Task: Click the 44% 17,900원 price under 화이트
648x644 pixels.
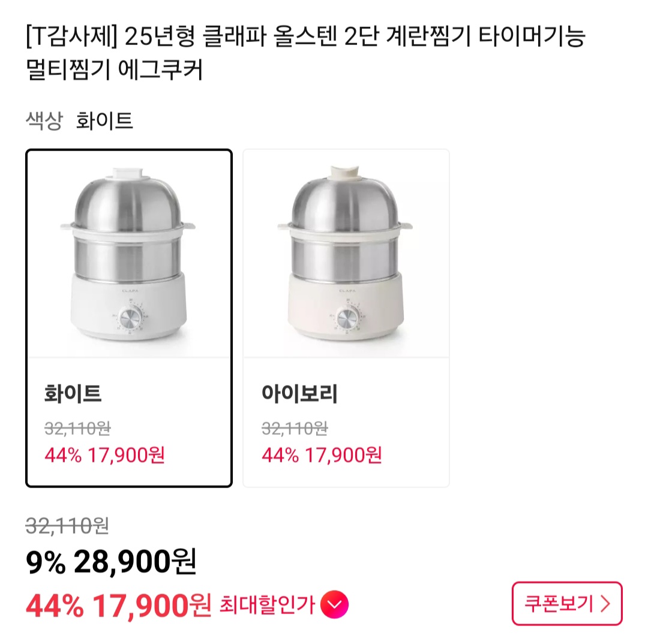Action: 104,455
